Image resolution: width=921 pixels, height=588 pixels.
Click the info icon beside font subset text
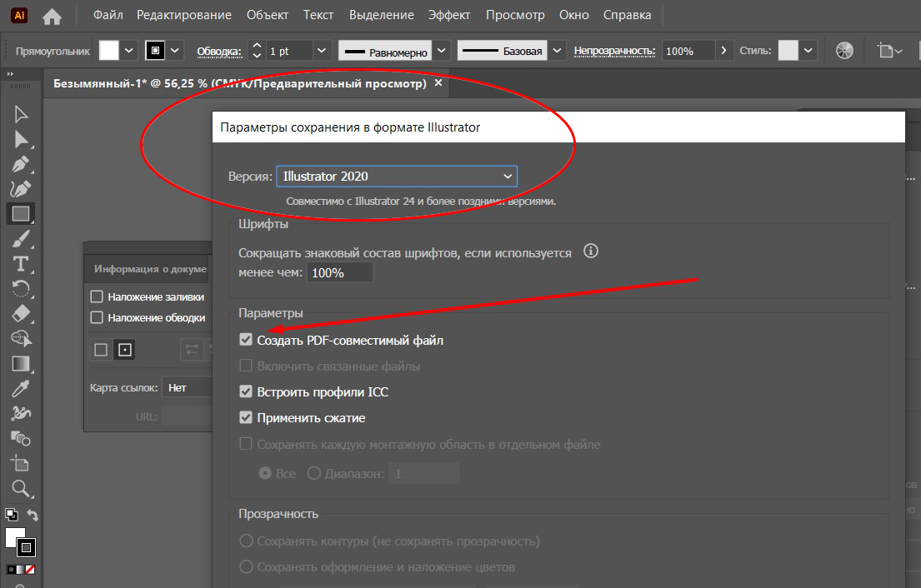pos(591,252)
